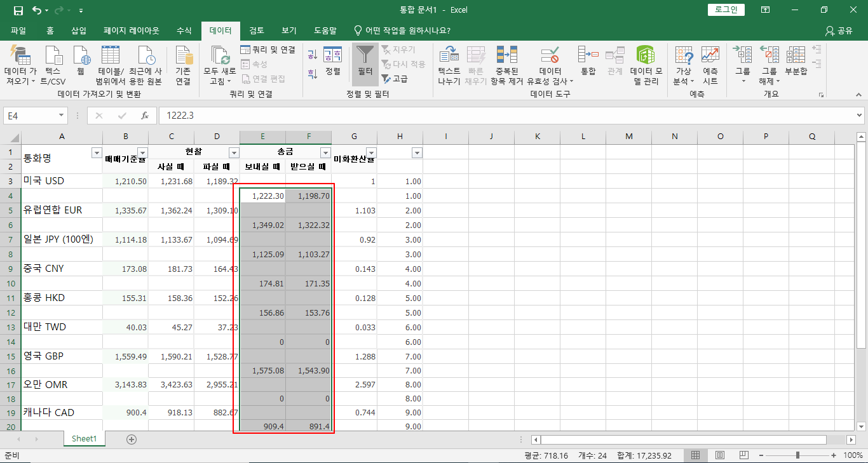The height and width of the screenshot is (463, 868).
Task: Launch 텍스트 나누기 text to columns
Action: click(449, 65)
